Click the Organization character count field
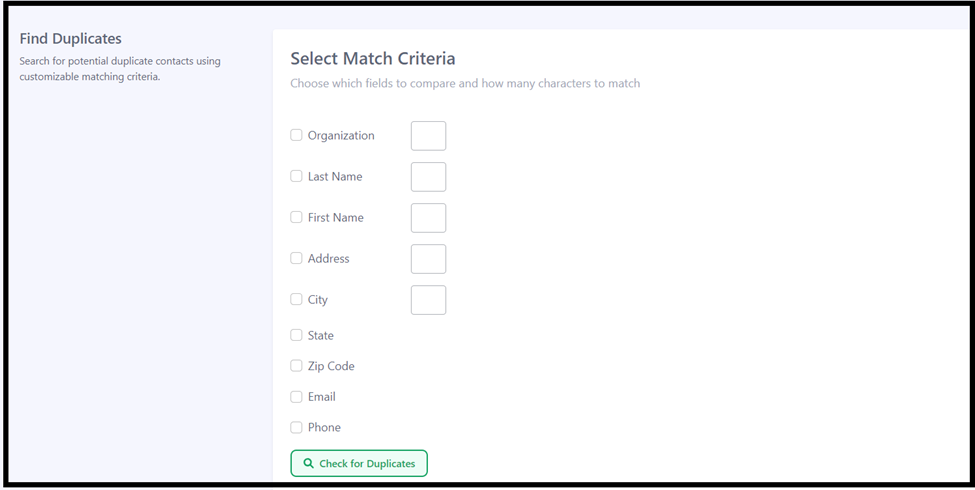 [x=428, y=136]
